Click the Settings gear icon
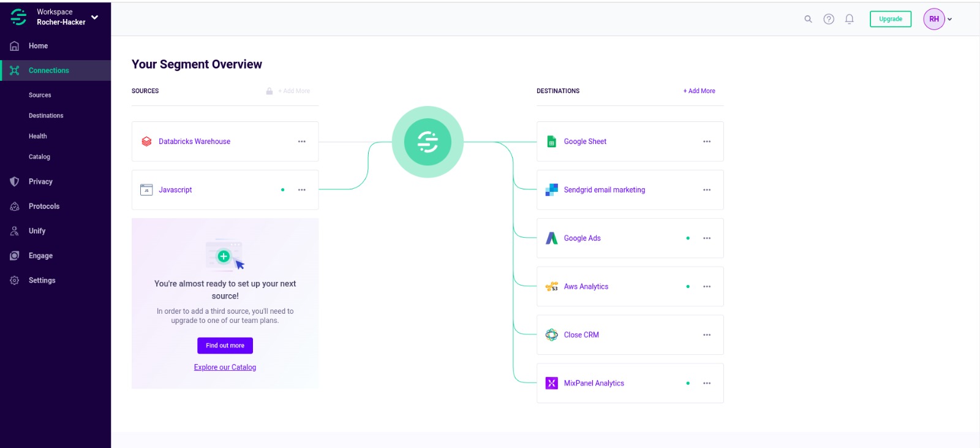980x448 pixels. coord(15,280)
